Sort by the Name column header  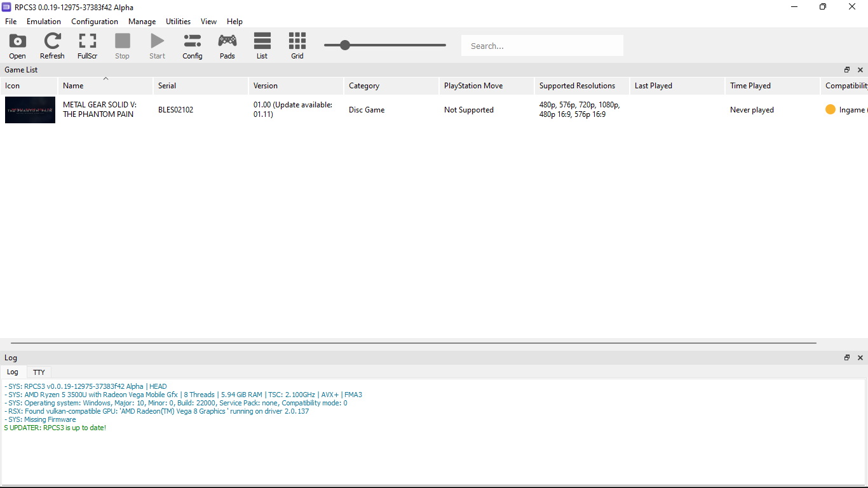pyautogui.click(x=105, y=86)
